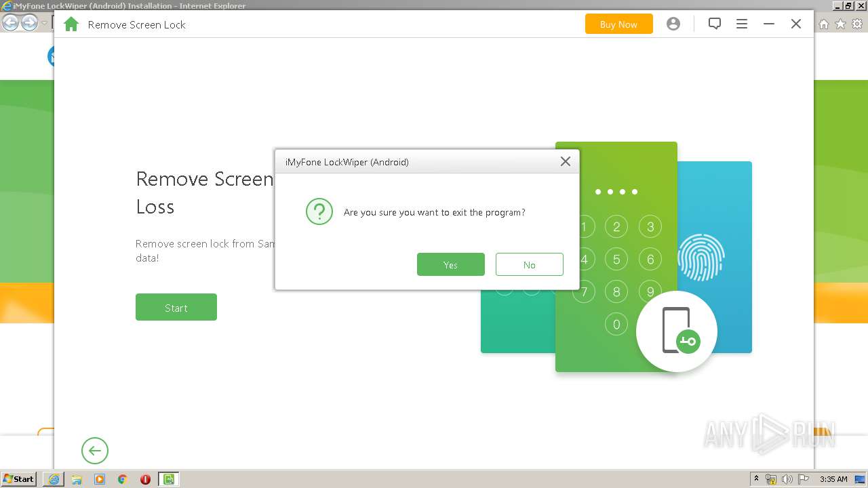Click No to stay in program
Screen dimensions: 868x488
[529, 264]
